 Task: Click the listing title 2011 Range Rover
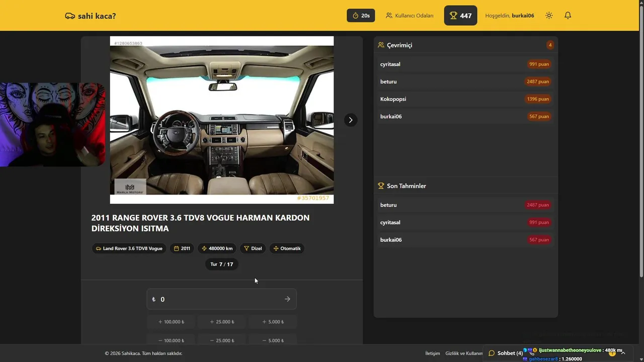click(x=200, y=223)
